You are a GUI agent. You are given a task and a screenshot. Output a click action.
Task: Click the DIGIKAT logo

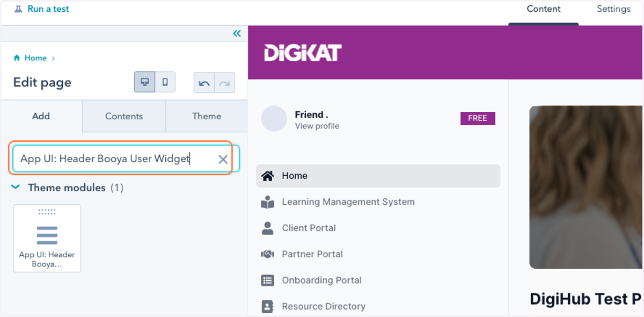[x=303, y=53]
